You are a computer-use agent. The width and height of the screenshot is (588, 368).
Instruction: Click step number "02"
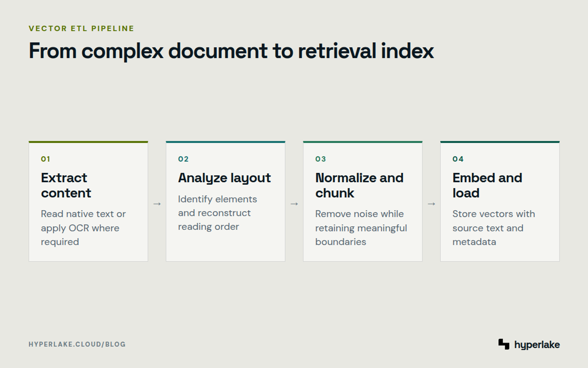click(183, 159)
